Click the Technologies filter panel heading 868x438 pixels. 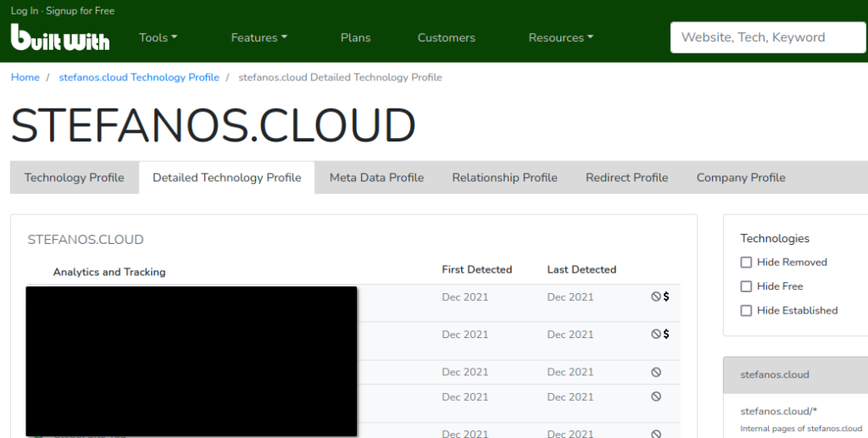[x=775, y=238]
